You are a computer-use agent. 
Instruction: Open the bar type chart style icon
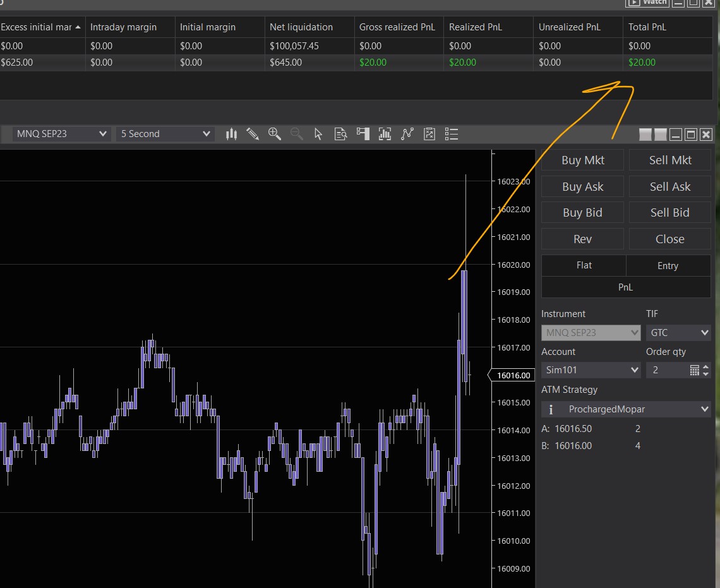coord(232,134)
